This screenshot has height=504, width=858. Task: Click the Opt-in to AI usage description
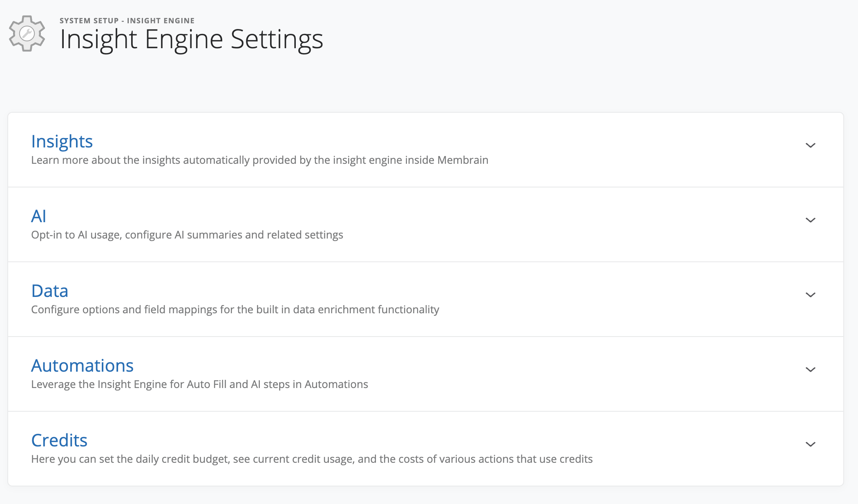(x=187, y=235)
